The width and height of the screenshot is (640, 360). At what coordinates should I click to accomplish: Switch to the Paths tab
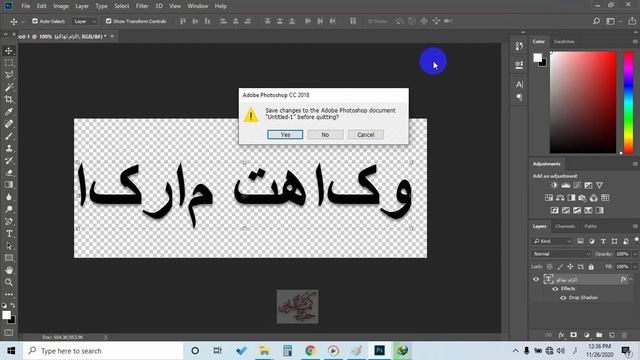tap(590, 226)
